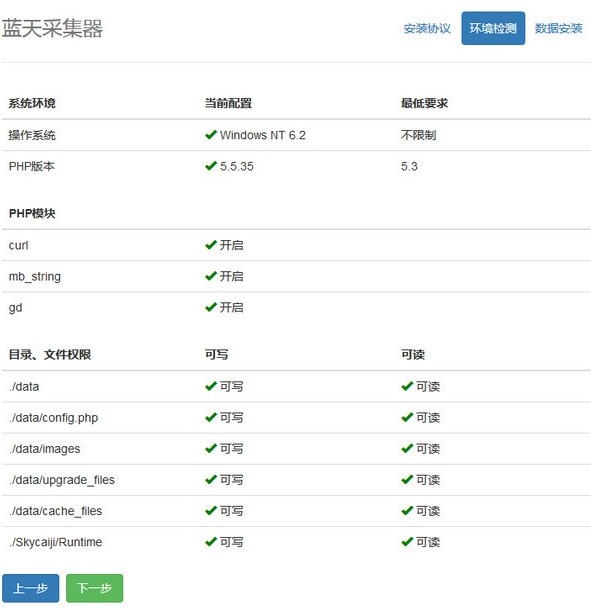Click the 目录、文件权限 section header
The width and height of the screenshot is (591, 610).
[50, 354]
